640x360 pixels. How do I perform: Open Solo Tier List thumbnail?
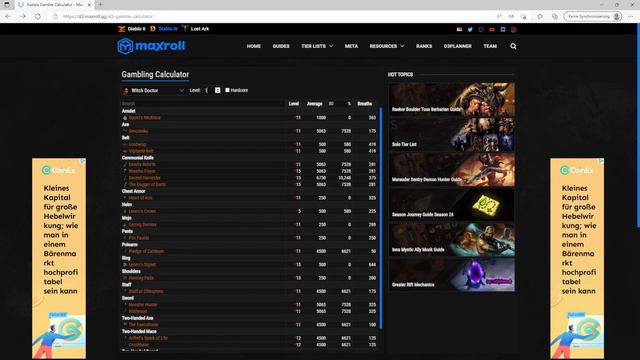point(452,134)
